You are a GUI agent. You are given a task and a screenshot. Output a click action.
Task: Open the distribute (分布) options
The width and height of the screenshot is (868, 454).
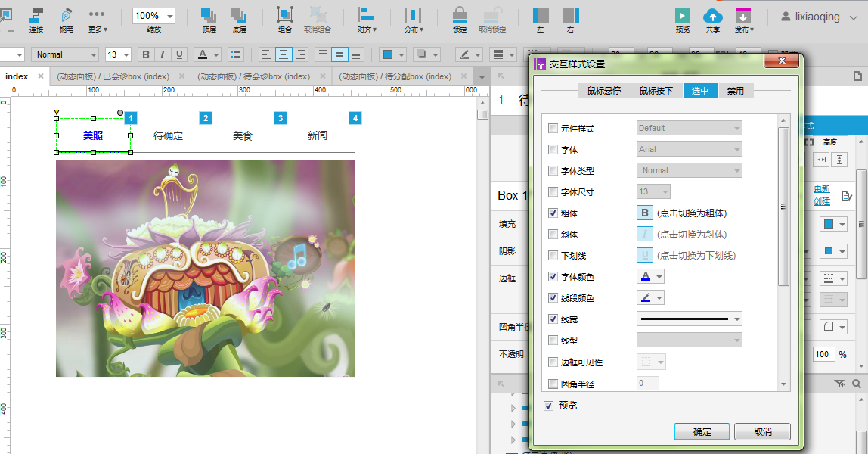coord(413,20)
